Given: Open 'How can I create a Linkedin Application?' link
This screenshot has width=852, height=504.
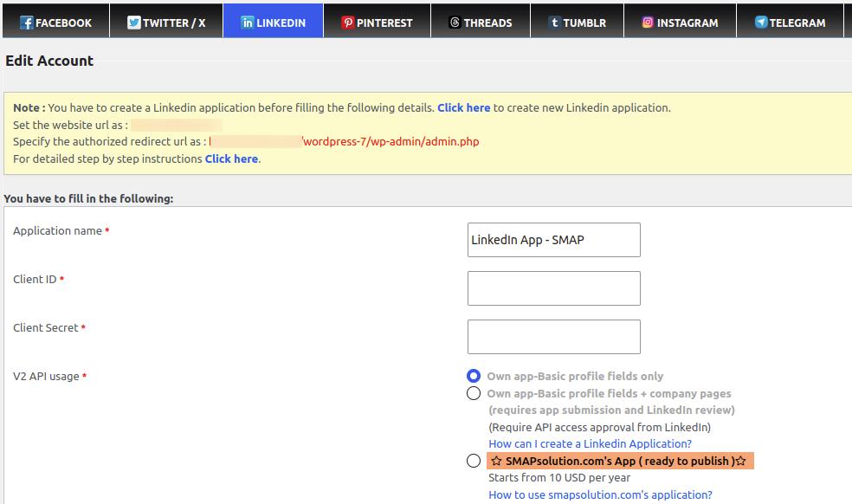Looking at the screenshot, I should click(590, 443).
